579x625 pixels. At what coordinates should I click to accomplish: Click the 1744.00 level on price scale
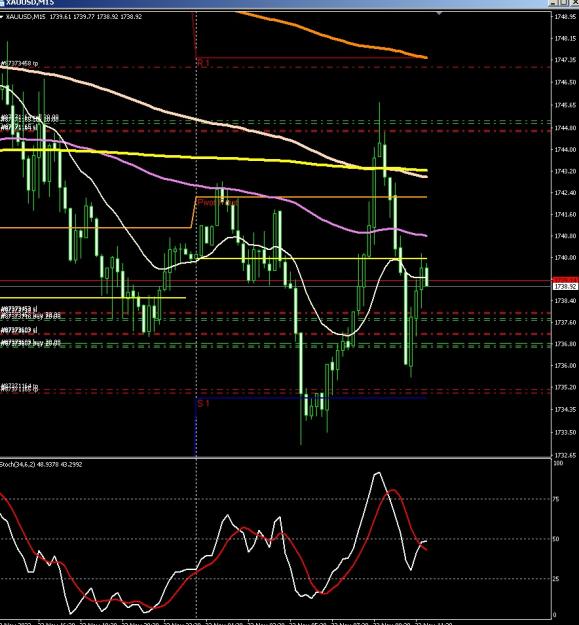565,150
